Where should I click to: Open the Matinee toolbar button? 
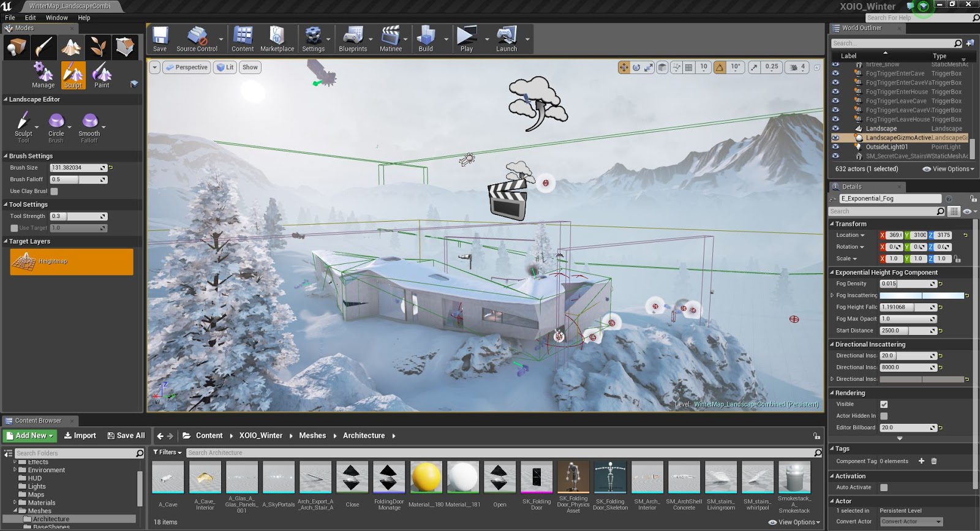click(x=391, y=39)
